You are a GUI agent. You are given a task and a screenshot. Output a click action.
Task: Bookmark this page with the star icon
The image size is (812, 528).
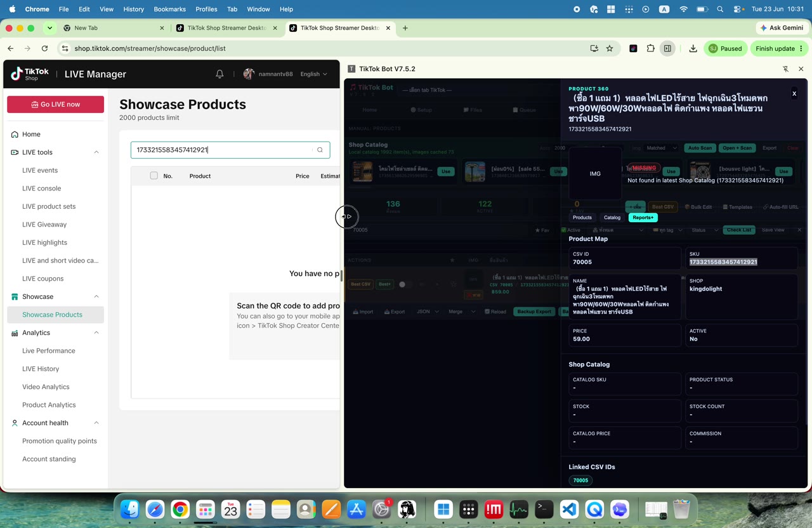(x=610, y=48)
